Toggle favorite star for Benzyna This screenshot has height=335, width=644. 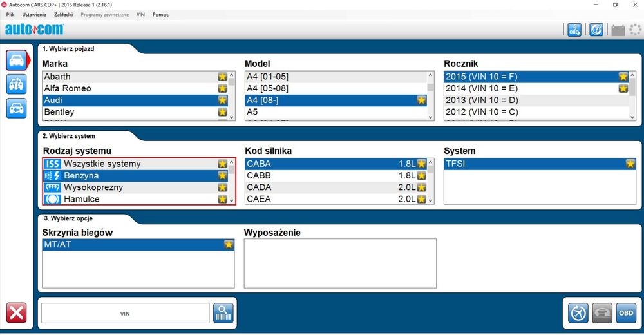point(222,175)
